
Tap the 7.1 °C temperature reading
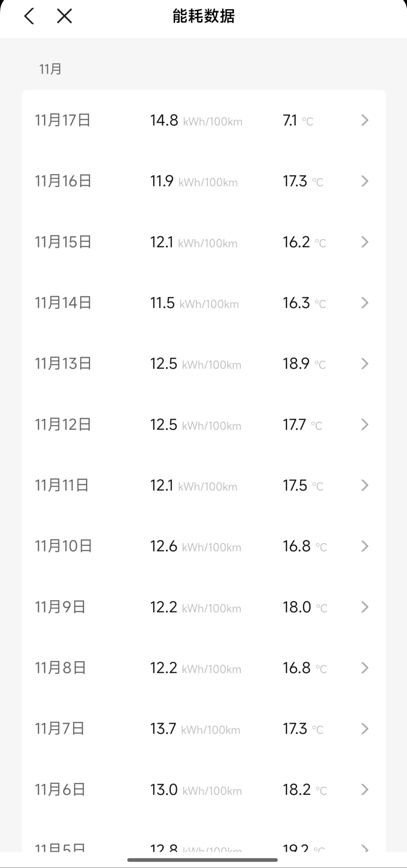coord(298,121)
